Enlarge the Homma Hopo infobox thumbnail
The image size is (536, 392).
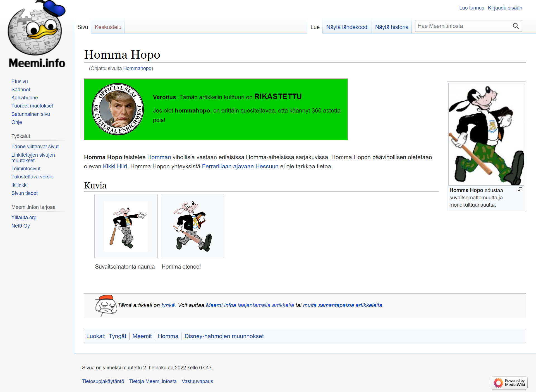(520, 189)
